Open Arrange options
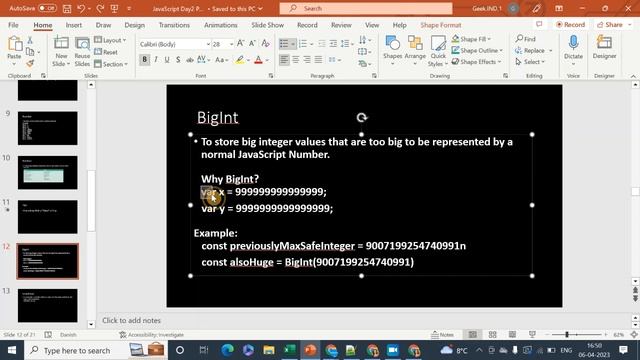640x360 pixels. click(415, 51)
